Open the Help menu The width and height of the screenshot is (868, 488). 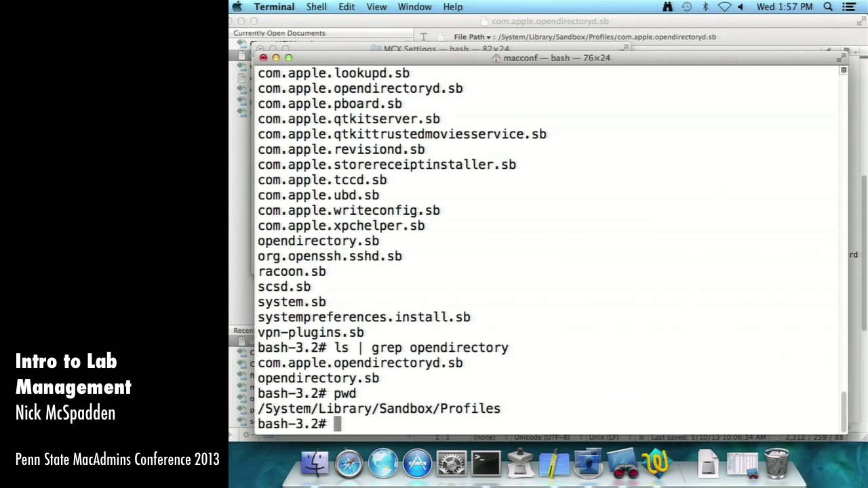pos(453,7)
